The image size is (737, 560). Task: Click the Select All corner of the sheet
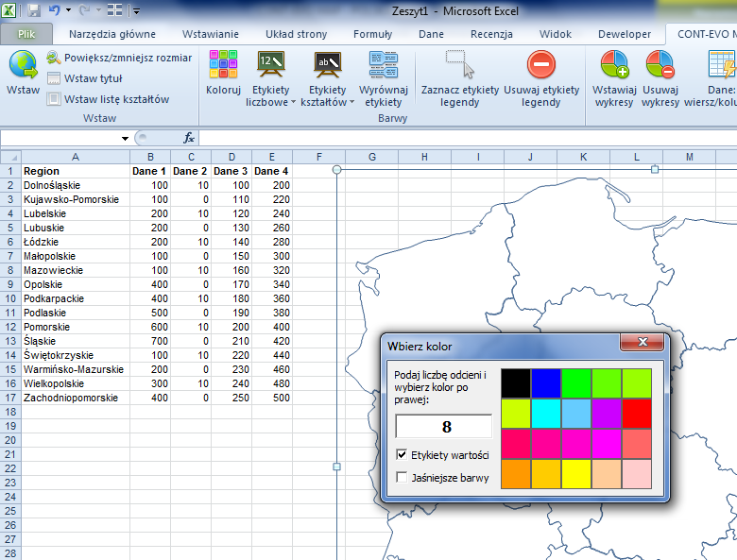[x=10, y=157]
